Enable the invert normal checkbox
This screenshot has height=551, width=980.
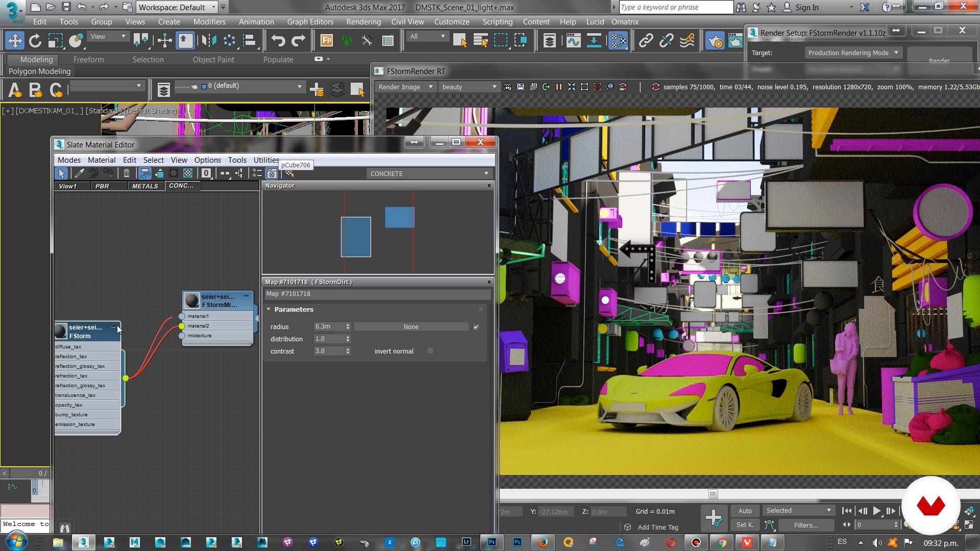tap(430, 350)
